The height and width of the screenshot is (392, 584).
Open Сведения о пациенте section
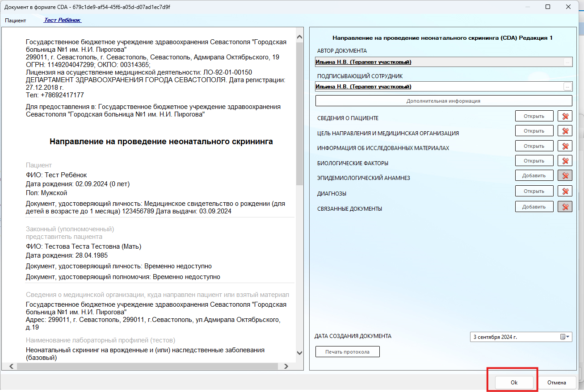tap(534, 116)
